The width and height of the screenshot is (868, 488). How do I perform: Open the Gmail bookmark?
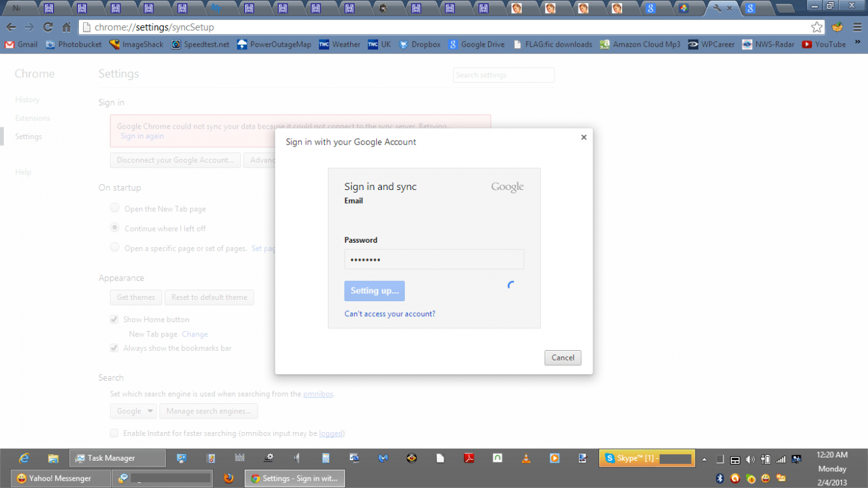pyautogui.click(x=21, y=44)
